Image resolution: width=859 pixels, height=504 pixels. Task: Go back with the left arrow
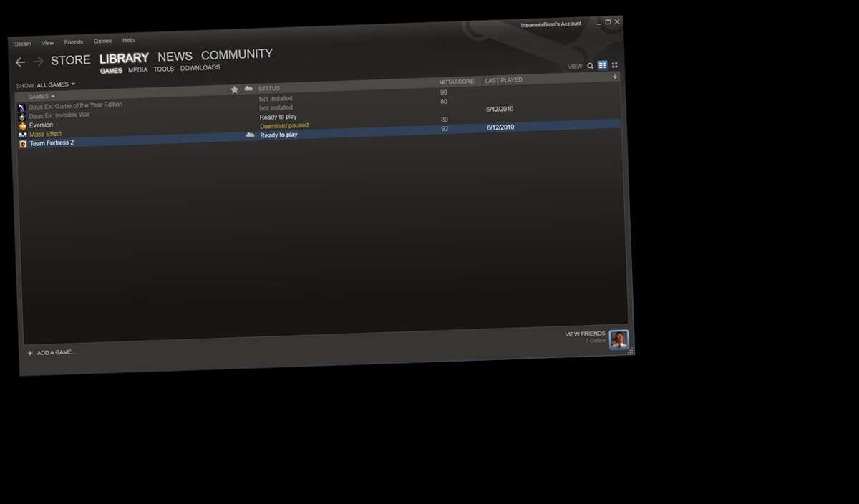20,62
